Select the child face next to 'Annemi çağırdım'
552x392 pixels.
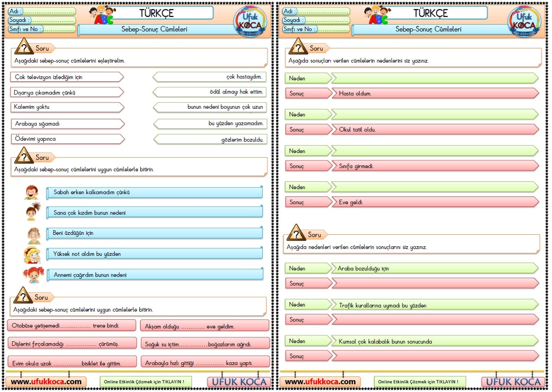pyautogui.click(x=34, y=275)
